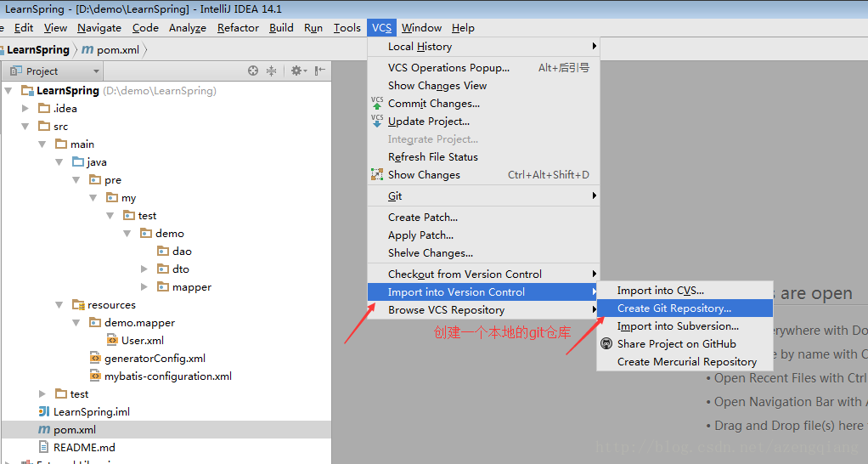Expand the dto package

(144, 269)
